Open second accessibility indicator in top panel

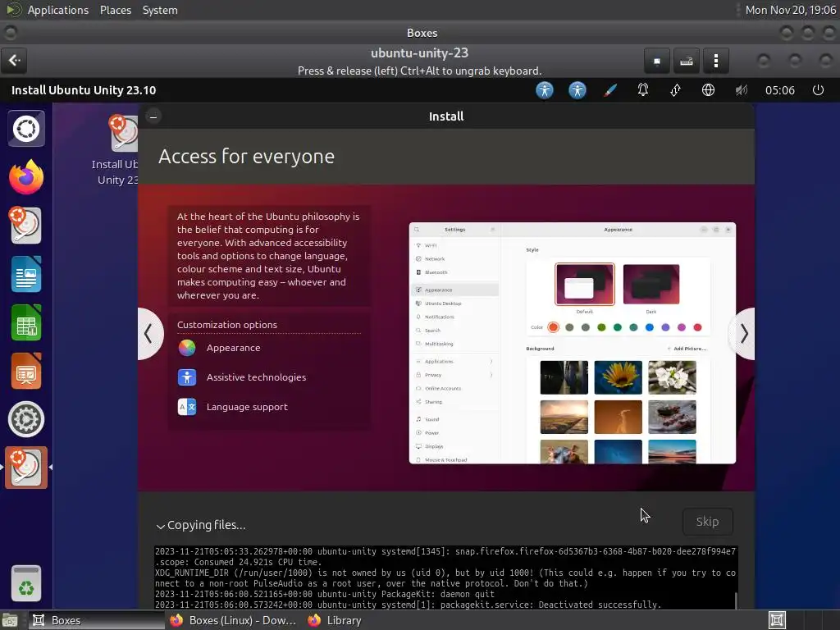[x=577, y=90]
